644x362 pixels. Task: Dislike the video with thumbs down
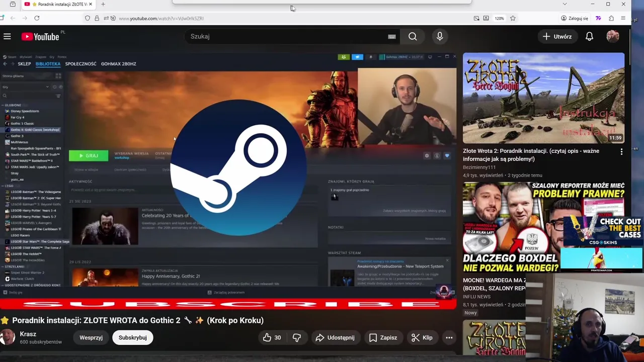tap(297, 337)
